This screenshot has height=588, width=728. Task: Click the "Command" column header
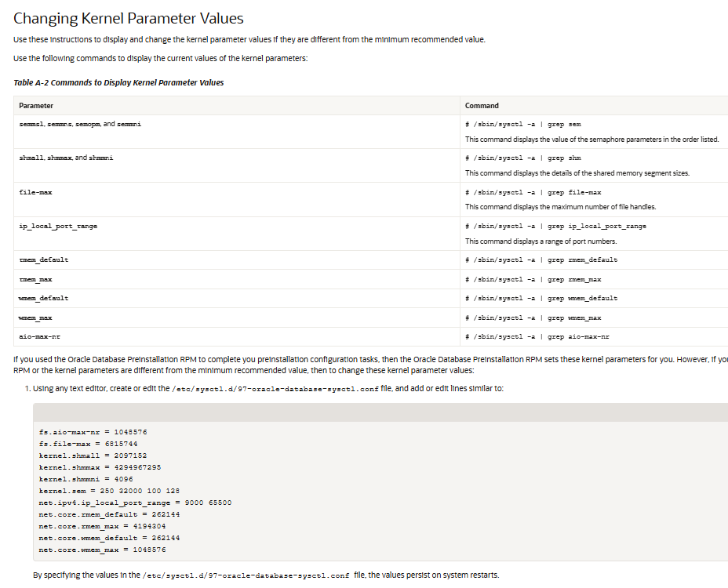482,106
